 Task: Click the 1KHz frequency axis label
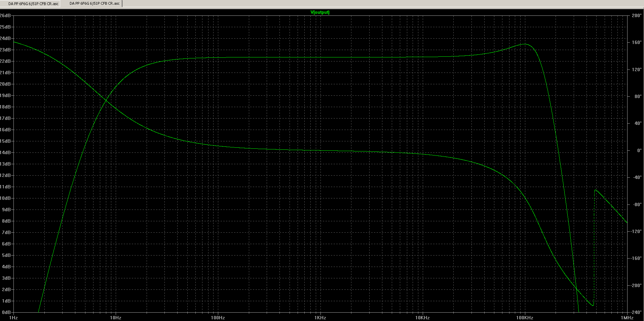point(320,318)
